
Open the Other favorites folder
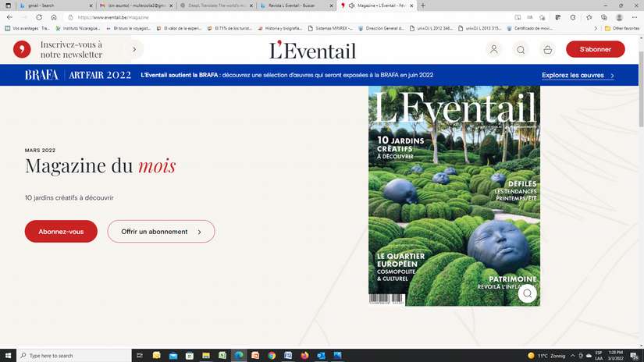(x=622, y=28)
